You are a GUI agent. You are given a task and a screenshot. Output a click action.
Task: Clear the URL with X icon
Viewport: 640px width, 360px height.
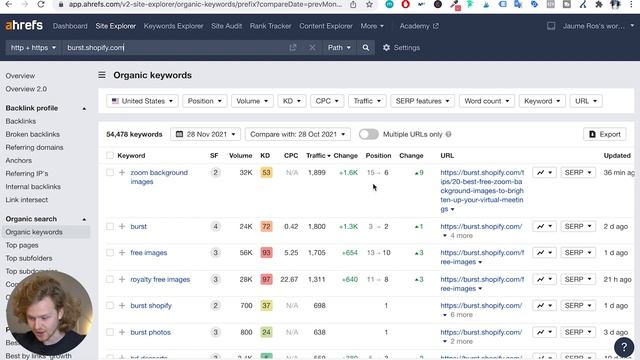coord(312,48)
